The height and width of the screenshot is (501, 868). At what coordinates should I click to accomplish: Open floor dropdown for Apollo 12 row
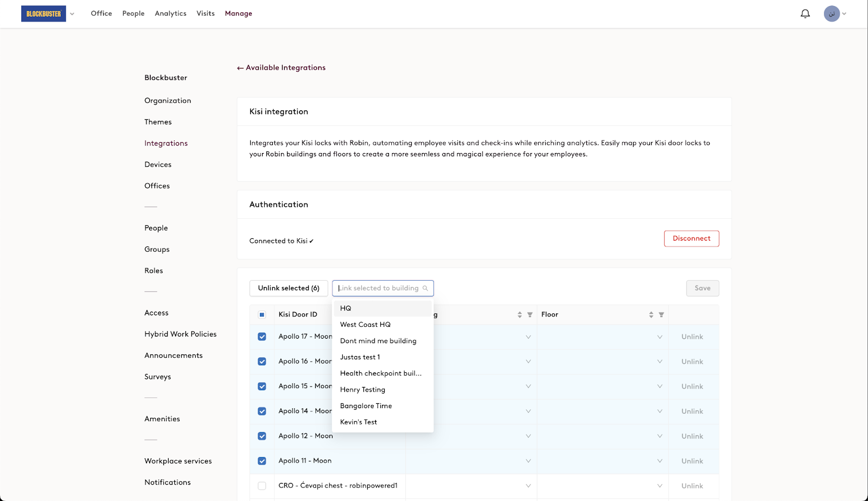pos(660,436)
